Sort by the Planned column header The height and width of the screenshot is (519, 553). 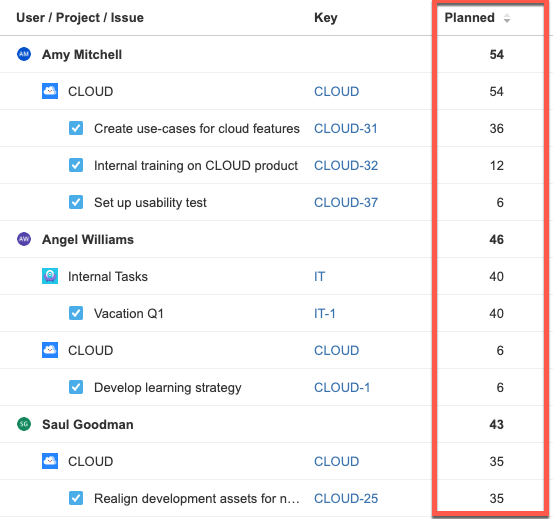point(469,18)
